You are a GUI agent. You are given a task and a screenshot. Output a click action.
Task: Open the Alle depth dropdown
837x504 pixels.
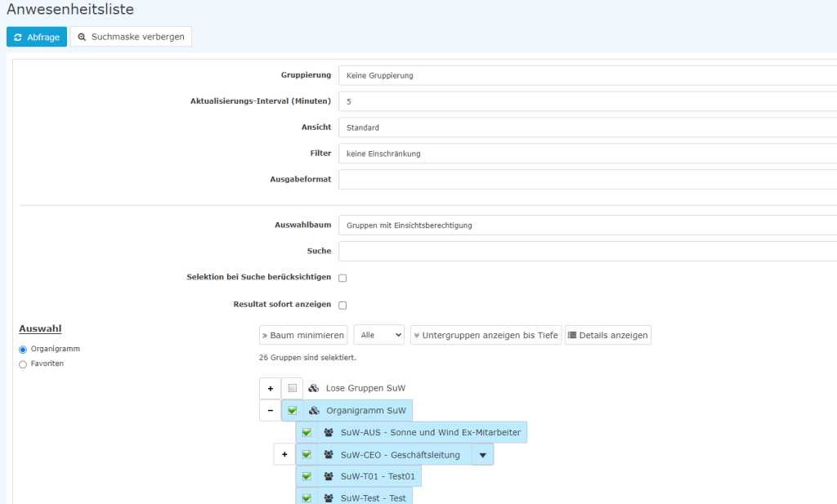point(379,335)
